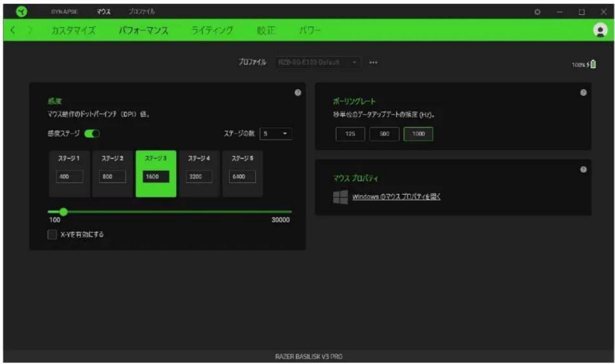The height and width of the screenshot is (364, 615).
Task: Click the 6400 DPI input field
Action: point(241,177)
